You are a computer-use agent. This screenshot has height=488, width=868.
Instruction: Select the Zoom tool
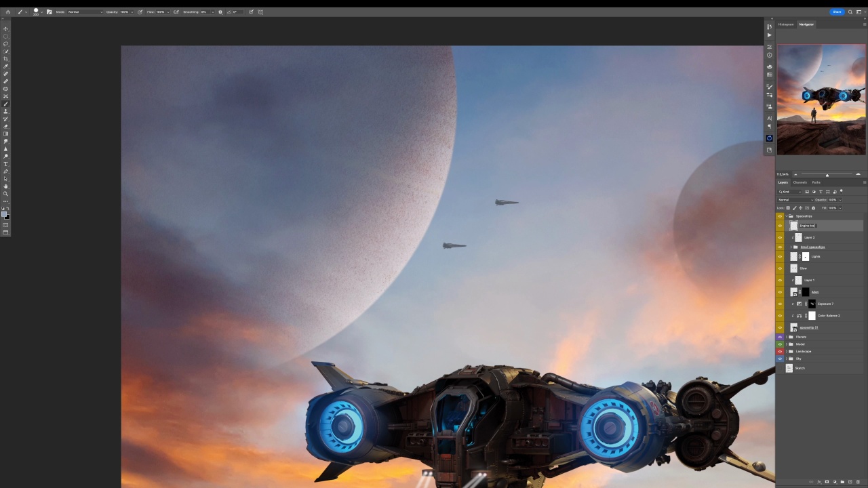(x=5, y=193)
